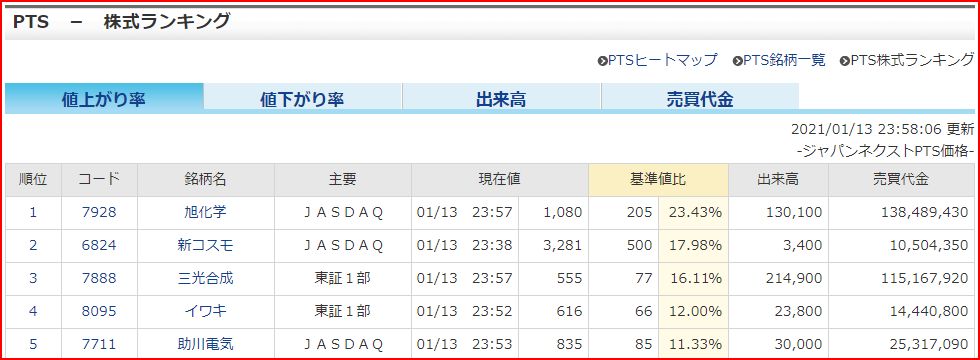Click the 01/13 23:53 time cell

464,344
